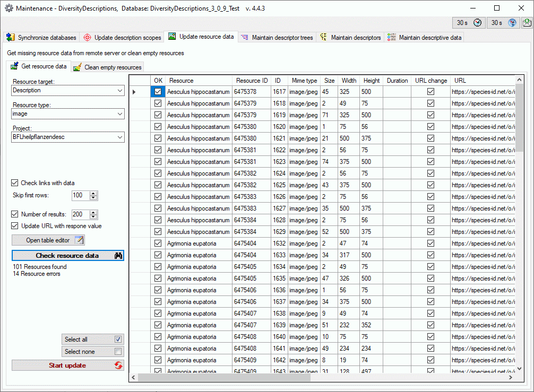Click the gear application icon in the title bar
Screen dimensions: 534x392
click(9, 8)
